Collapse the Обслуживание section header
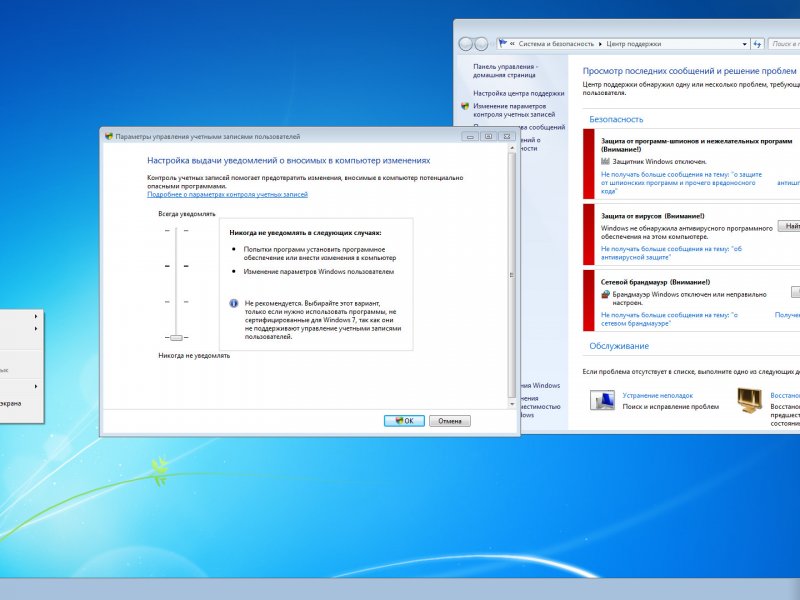The image size is (800, 600). [x=619, y=346]
